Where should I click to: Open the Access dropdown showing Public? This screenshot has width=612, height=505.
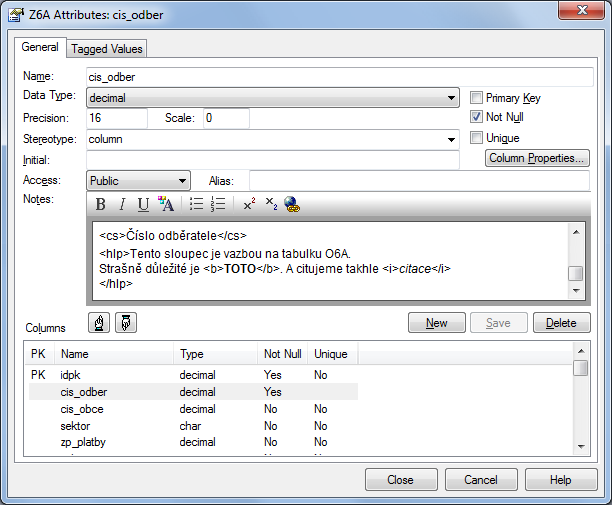(182, 181)
